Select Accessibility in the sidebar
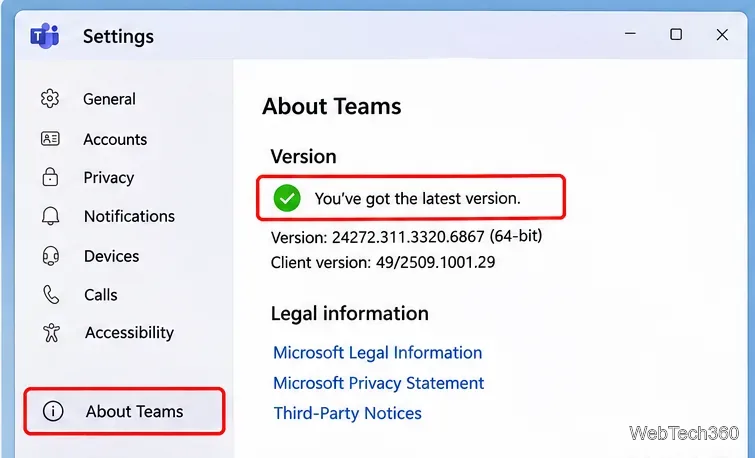Image resolution: width=755 pixels, height=458 pixels. tap(129, 332)
